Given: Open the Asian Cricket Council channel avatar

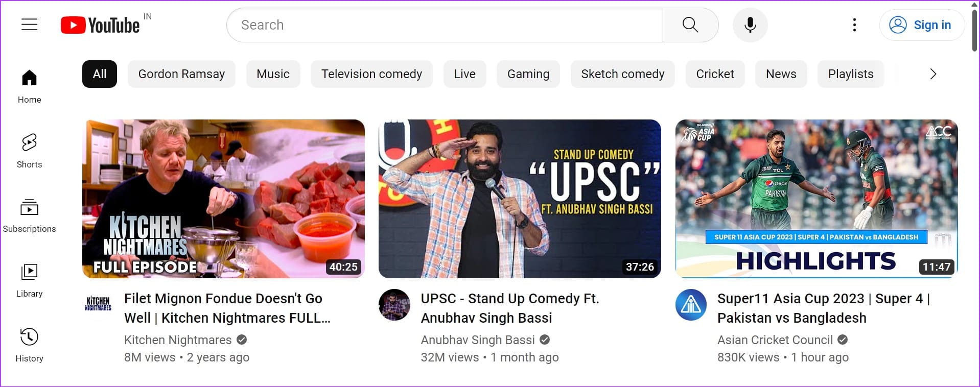Looking at the screenshot, I should click(x=691, y=305).
